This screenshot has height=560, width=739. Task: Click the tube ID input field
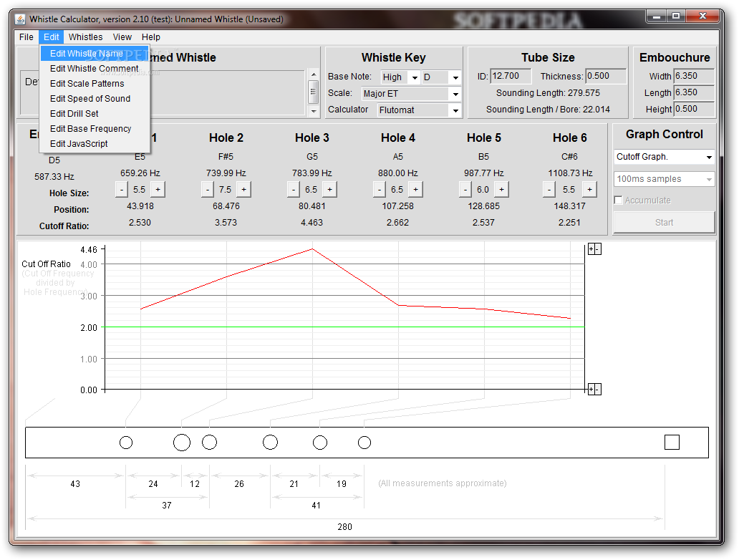[511, 76]
